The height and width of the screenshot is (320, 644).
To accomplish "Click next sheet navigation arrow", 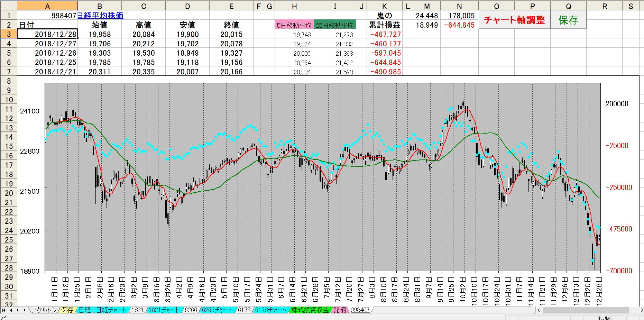I will coord(18,310).
